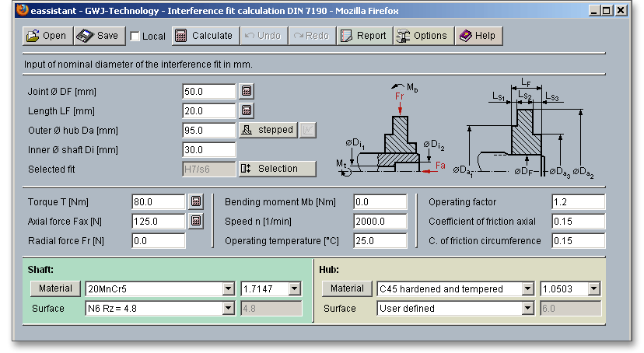Open the shaft Surface N6 Rz dropdown
This screenshot has height=353, width=644.
(228, 309)
